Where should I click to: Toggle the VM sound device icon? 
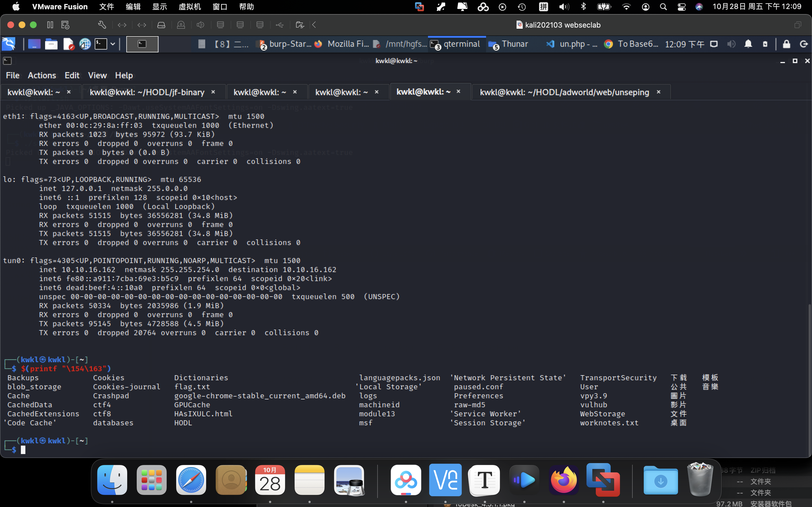(201, 25)
